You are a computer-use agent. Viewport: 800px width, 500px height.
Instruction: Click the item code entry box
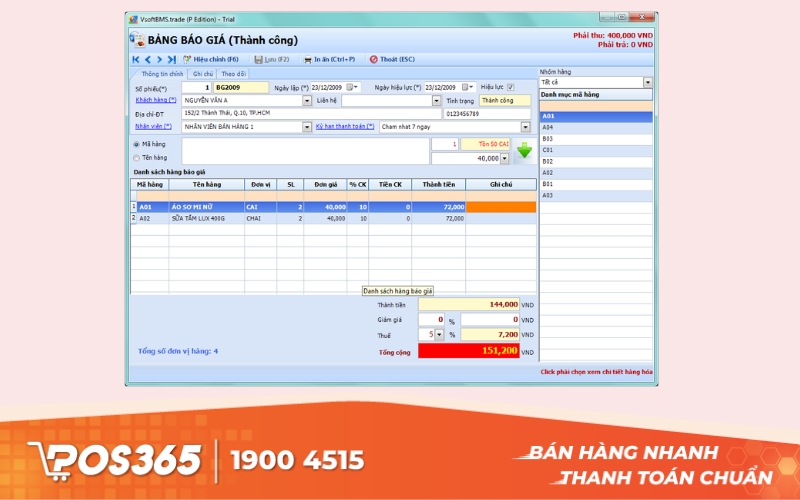point(305,151)
